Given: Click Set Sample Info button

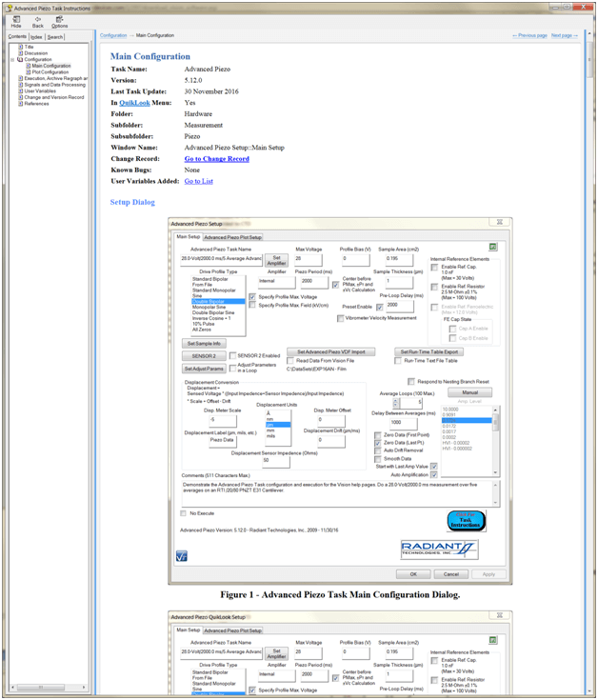Looking at the screenshot, I should [x=204, y=343].
